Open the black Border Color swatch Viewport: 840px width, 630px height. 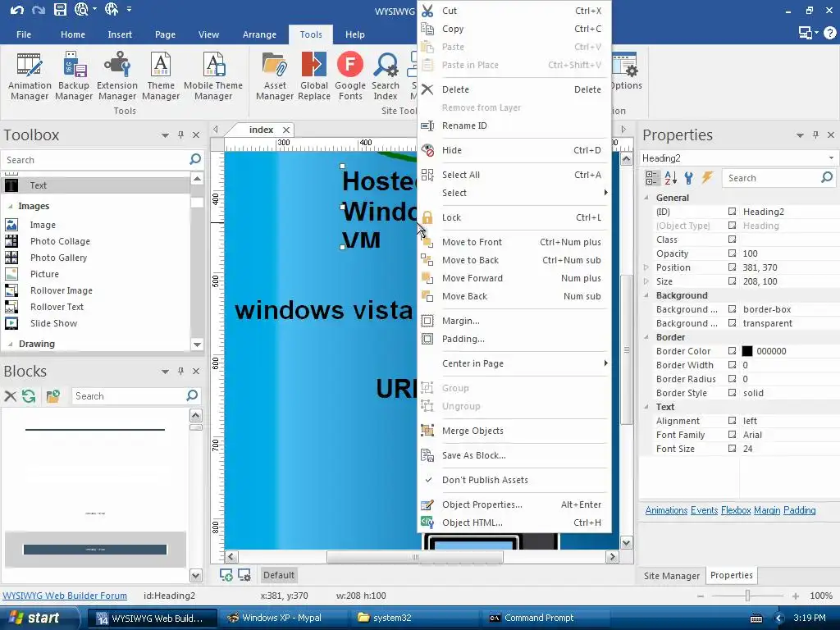(x=746, y=351)
